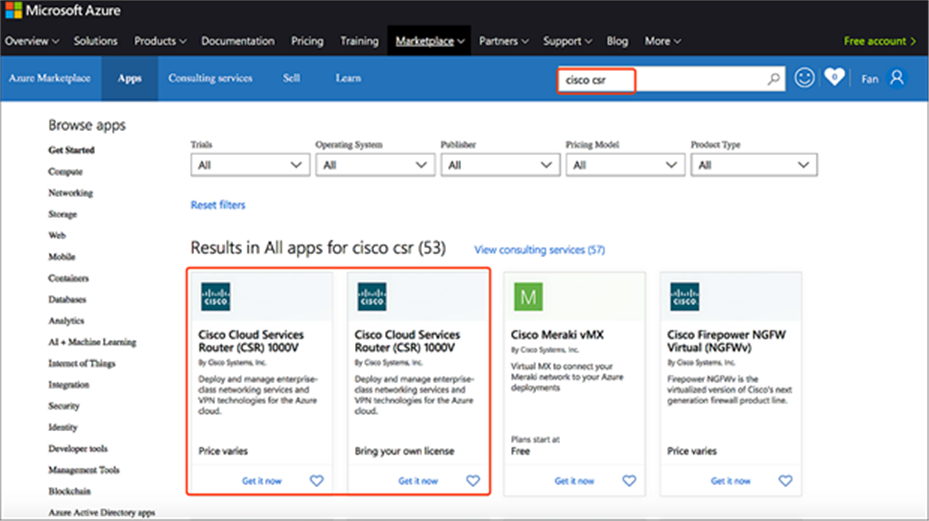929x521 pixels.
Task: Expand the Products menu
Action: pyautogui.click(x=160, y=41)
